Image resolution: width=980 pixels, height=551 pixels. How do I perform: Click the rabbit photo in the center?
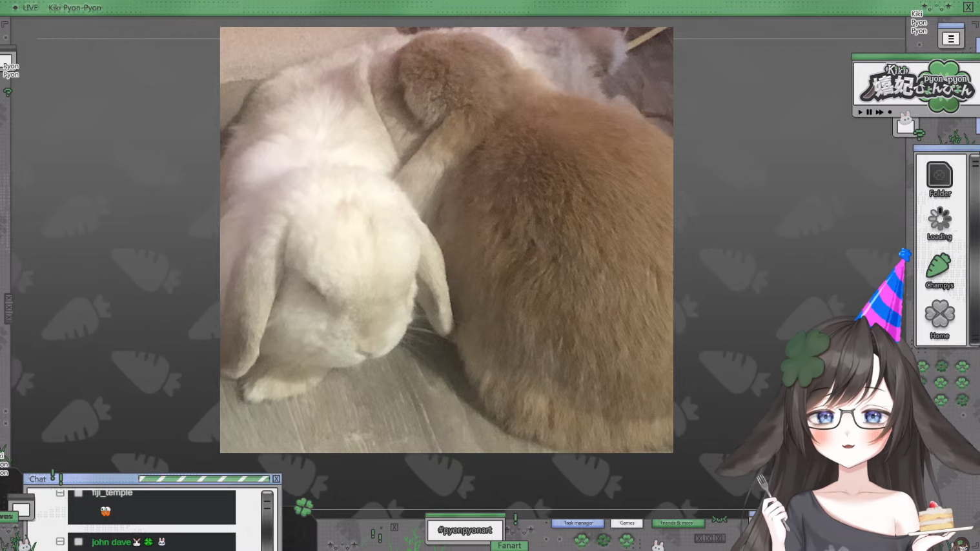coord(446,239)
